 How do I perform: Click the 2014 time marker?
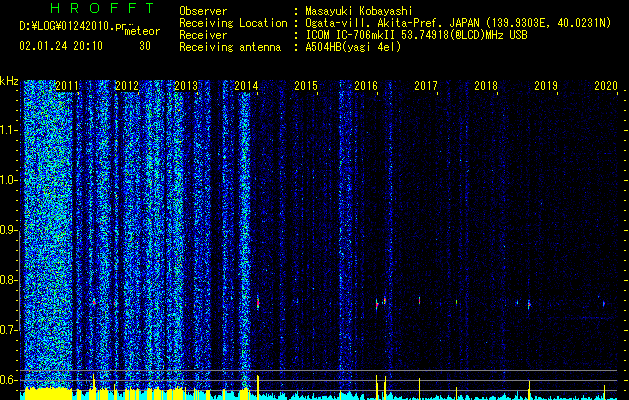tap(246, 85)
